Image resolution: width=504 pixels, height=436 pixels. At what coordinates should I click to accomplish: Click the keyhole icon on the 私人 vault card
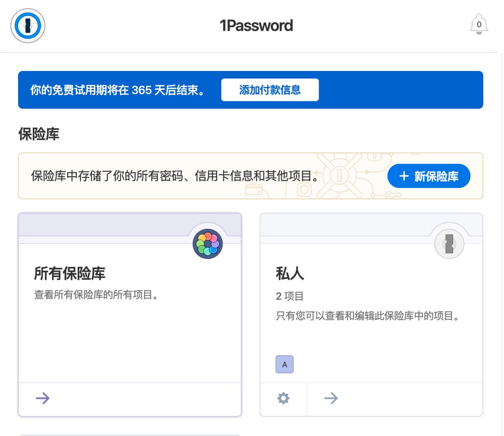pyautogui.click(x=449, y=243)
